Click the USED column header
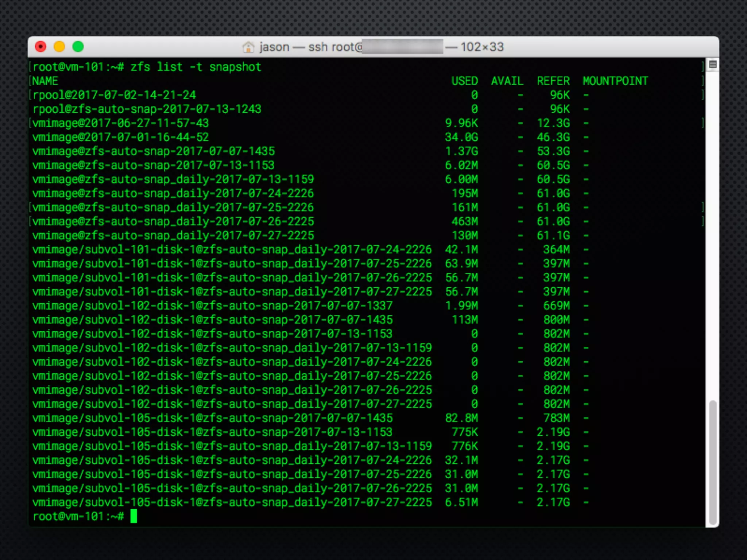747x560 pixels. (464, 81)
